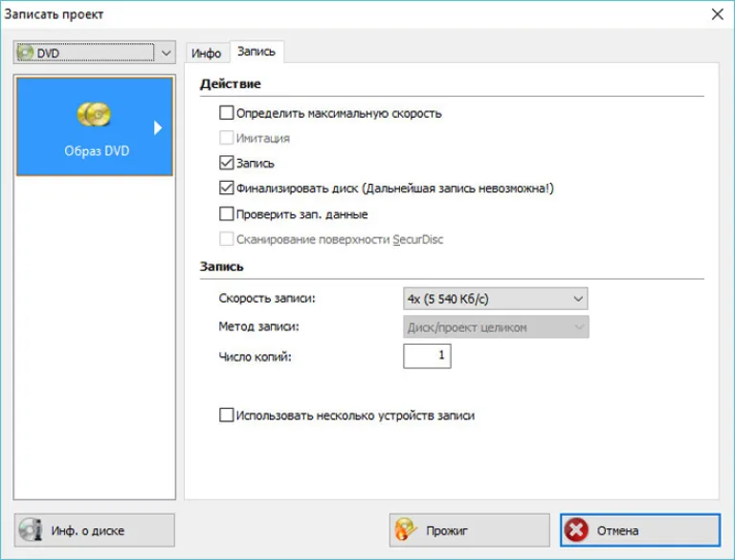This screenshot has width=735, height=560.
Task: Close the Записать проект dialog
Action: [x=717, y=14]
